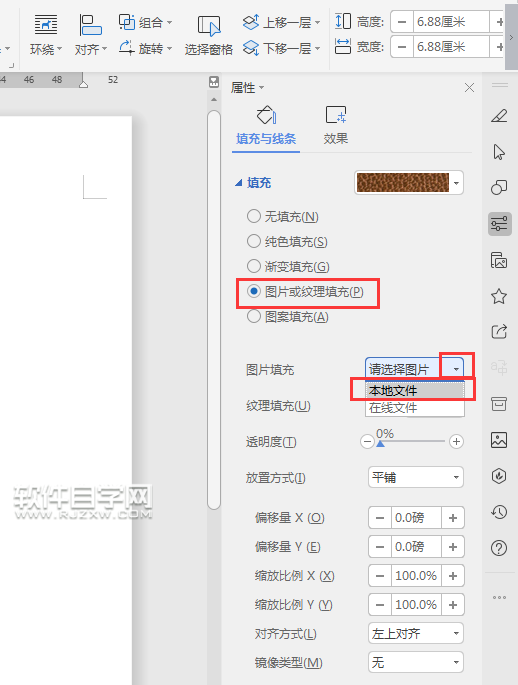This screenshot has height=685, width=518.
Task: Decrease the 宽度 width value
Action: coord(402,46)
